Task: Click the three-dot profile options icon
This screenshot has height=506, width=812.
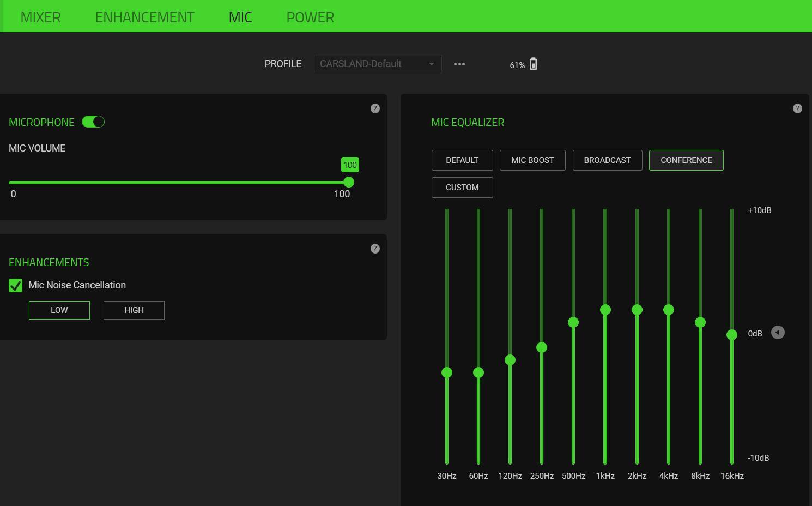Action: 459,64
